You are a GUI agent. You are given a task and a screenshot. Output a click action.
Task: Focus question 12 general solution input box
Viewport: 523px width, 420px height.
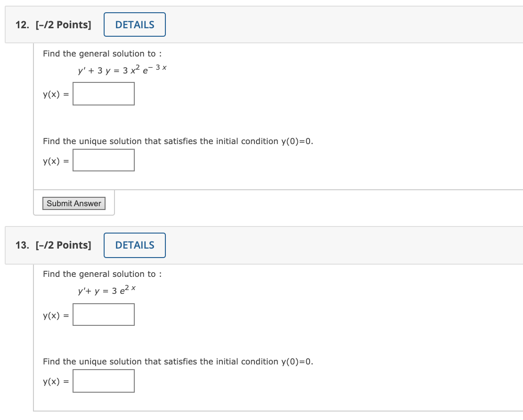(x=104, y=94)
